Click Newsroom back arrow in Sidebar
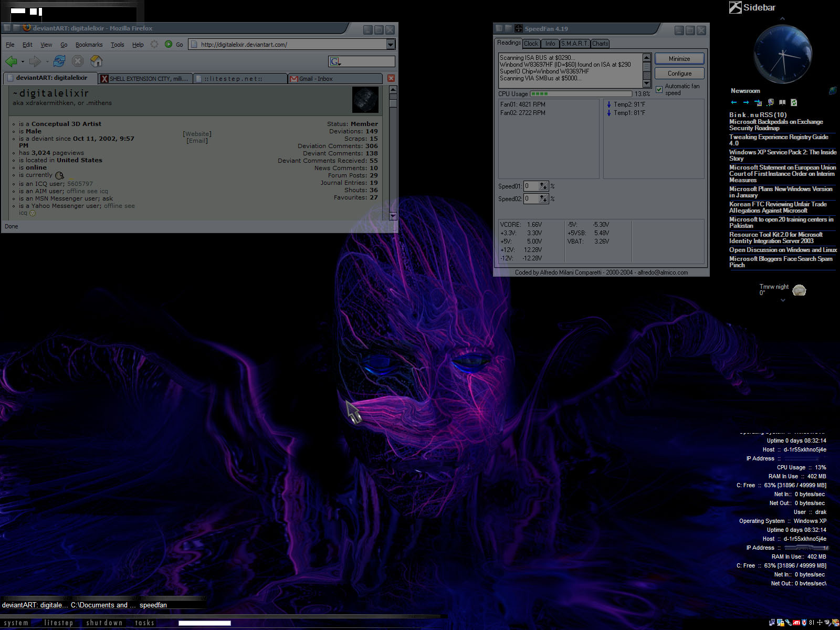The image size is (840, 630). point(733,102)
